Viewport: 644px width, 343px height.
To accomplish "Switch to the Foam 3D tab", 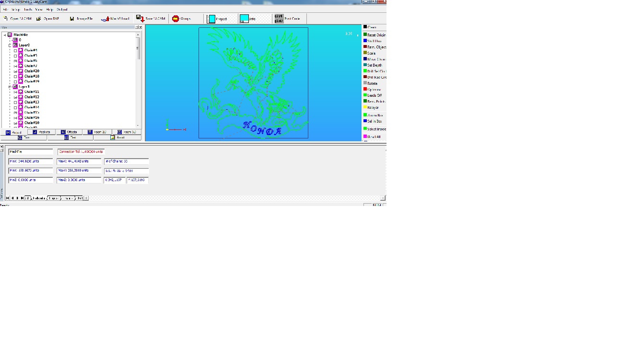I will click(127, 132).
